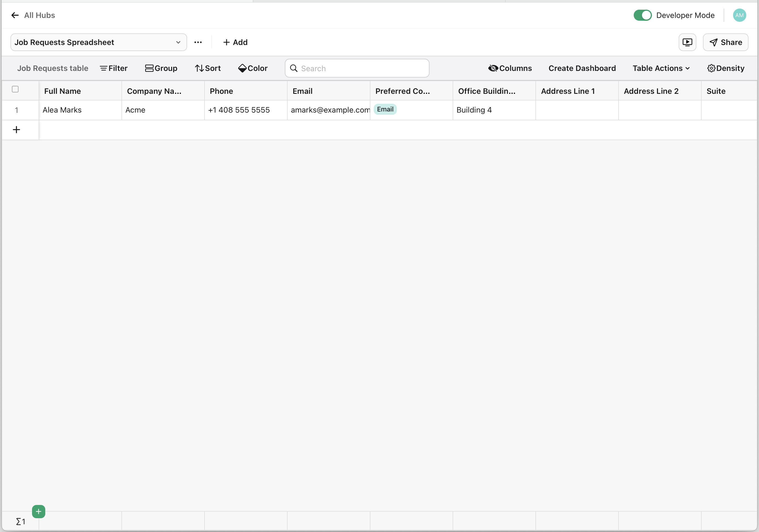This screenshot has width=759, height=532.
Task: Select all rows via header checkbox
Action: click(15, 89)
